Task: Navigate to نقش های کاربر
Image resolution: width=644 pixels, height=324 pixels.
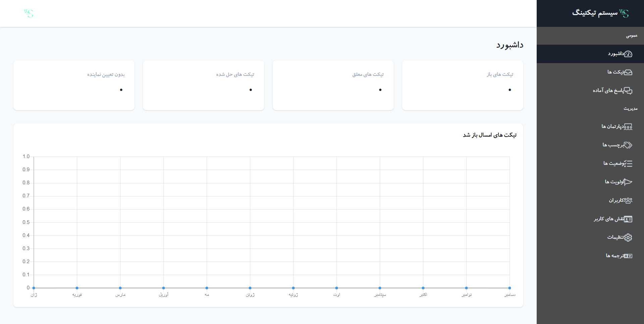Action: [590, 219]
